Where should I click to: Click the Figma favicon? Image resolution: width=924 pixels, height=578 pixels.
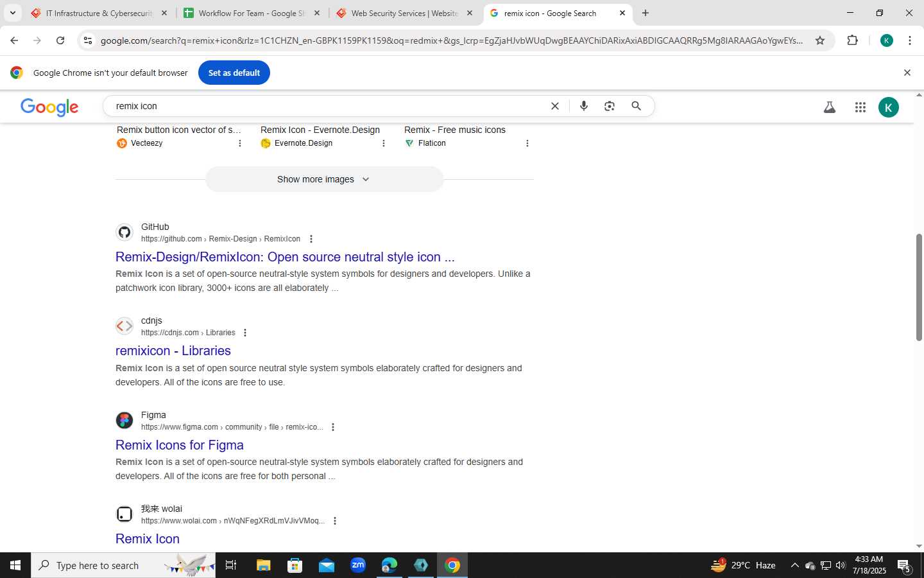pyautogui.click(x=124, y=421)
